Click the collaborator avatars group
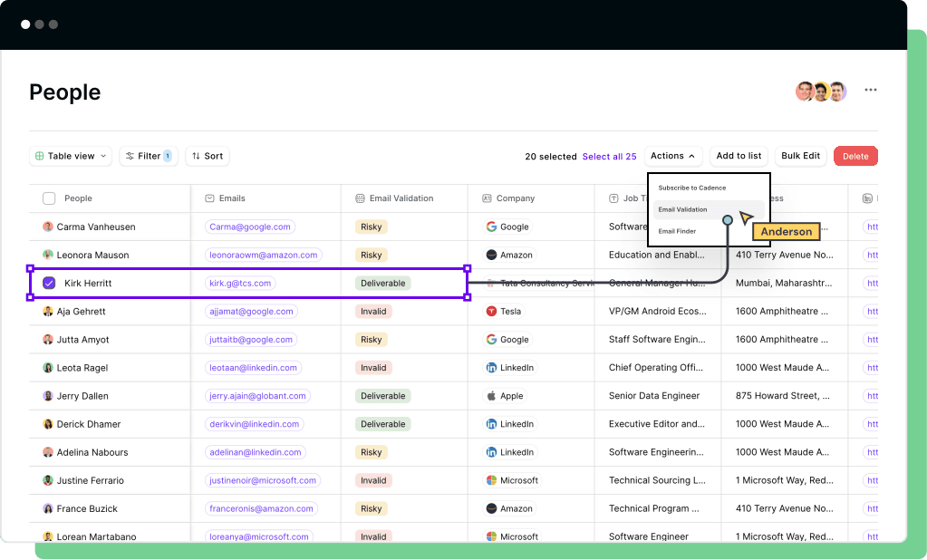927x560 pixels. click(x=821, y=91)
